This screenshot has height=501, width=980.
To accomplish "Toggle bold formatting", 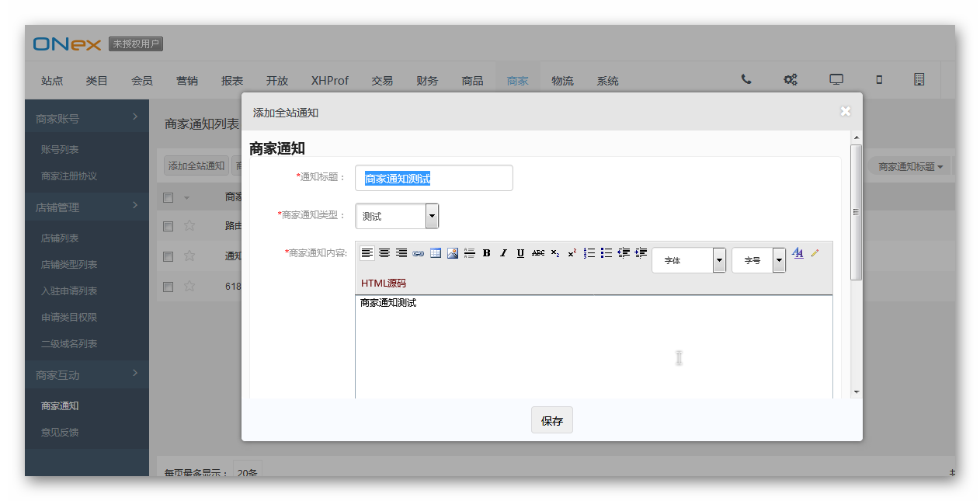I will 487,253.
